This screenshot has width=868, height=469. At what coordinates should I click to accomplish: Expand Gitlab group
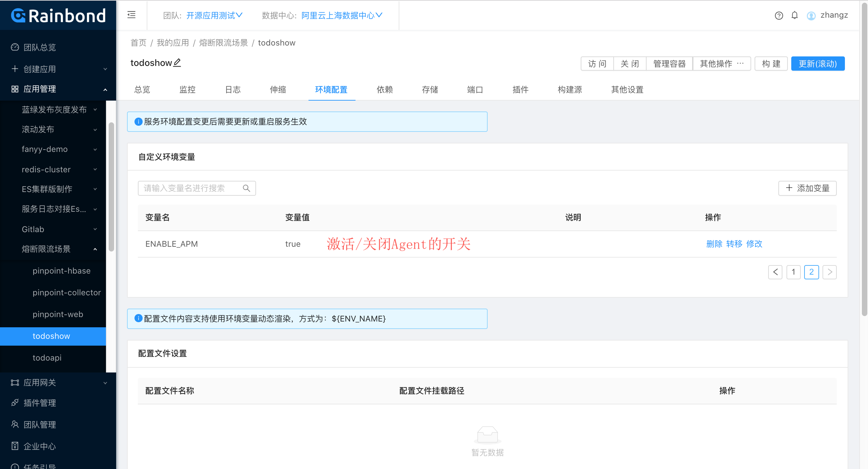pyautogui.click(x=95, y=229)
